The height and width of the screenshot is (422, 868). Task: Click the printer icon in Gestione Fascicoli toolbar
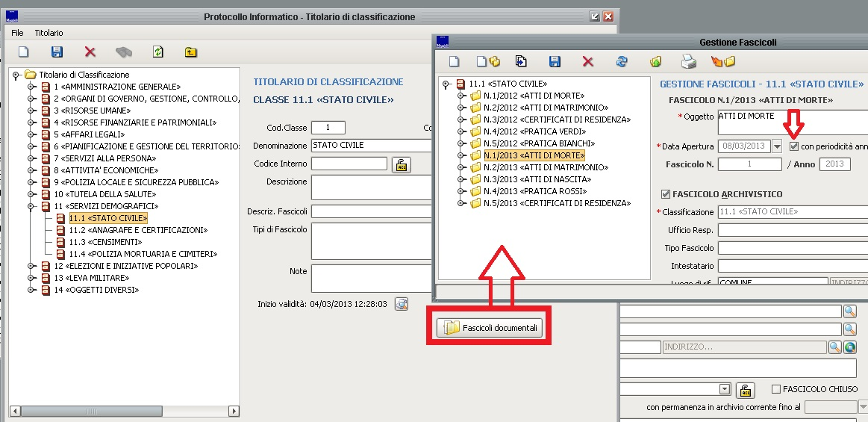pyautogui.click(x=688, y=61)
